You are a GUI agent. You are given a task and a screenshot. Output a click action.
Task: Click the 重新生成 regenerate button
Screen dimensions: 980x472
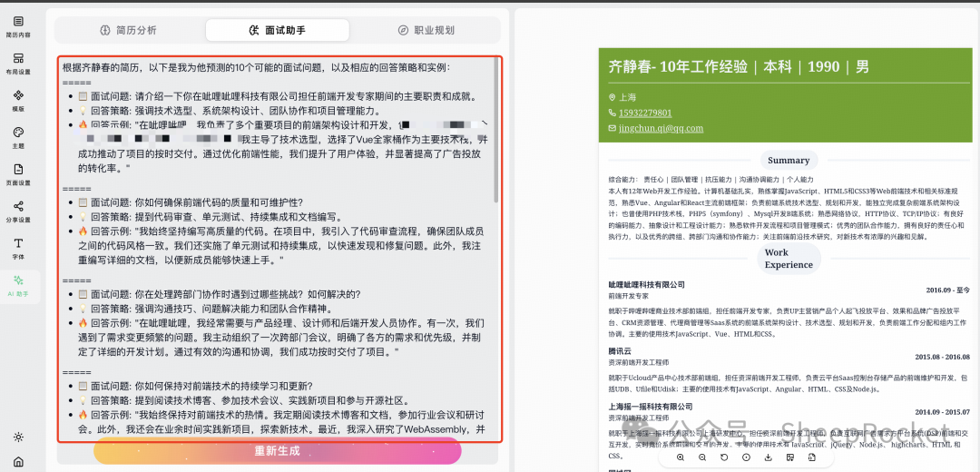tap(278, 451)
